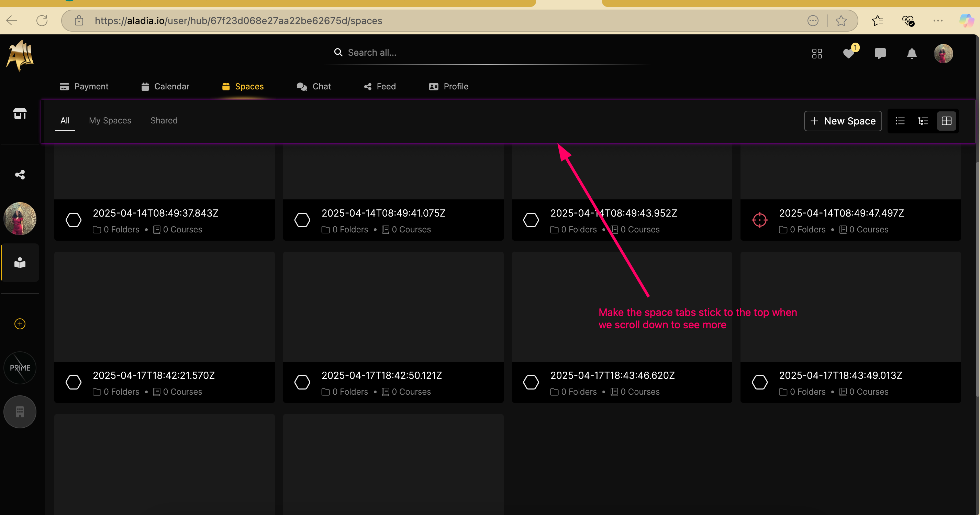This screenshot has height=515, width=980.
Task: Open the Chat tab
Action: pos(313,86)
